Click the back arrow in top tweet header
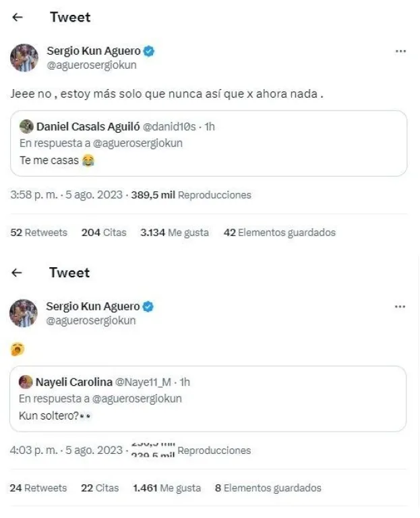The height and width of the screenshot is (518, 420). [18, 18]
